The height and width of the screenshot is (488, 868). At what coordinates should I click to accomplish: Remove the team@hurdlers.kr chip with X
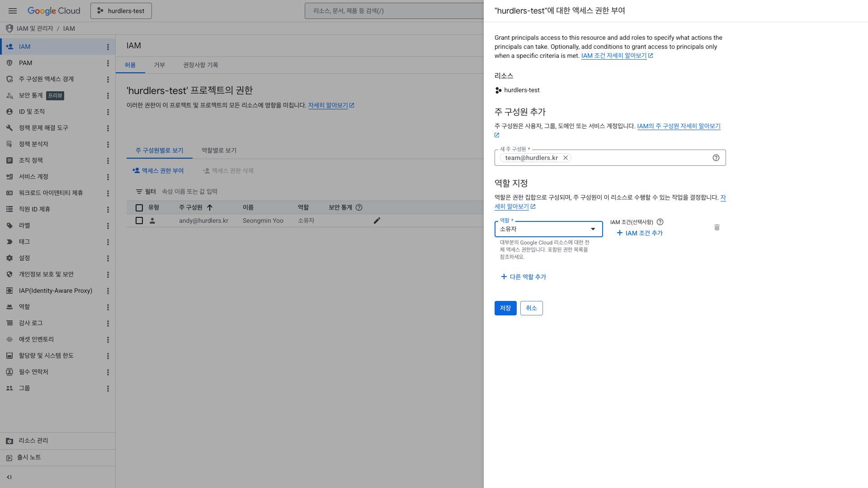pos(566,158)
